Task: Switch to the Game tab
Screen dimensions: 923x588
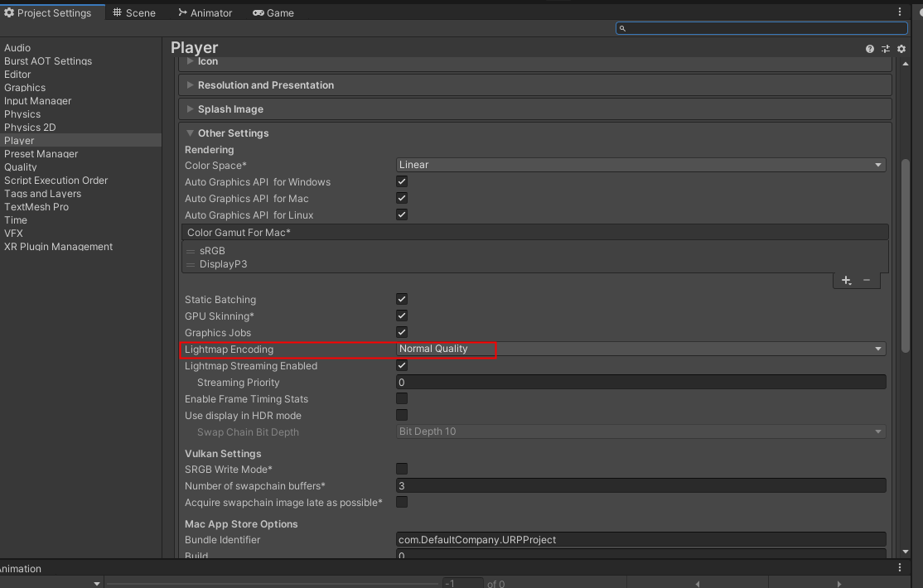Action: coord(273,12)
